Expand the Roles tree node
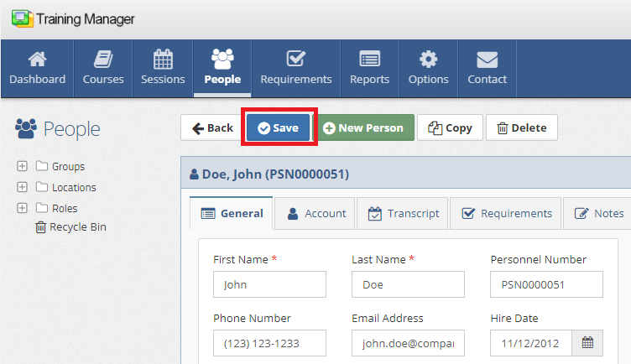 (x=23, y=208)
